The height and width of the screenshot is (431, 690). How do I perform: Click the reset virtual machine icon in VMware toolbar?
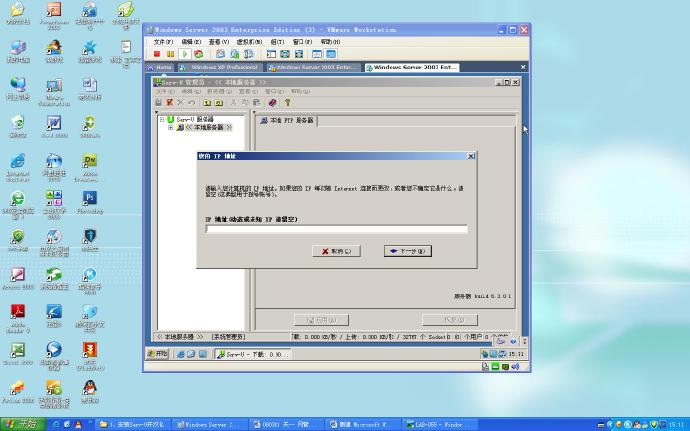199,54
